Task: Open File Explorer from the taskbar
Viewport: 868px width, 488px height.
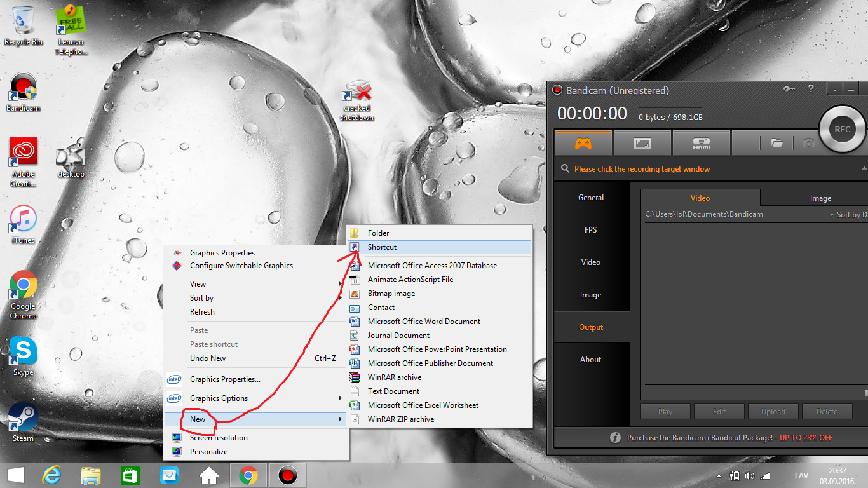Action: click(91, 475)
